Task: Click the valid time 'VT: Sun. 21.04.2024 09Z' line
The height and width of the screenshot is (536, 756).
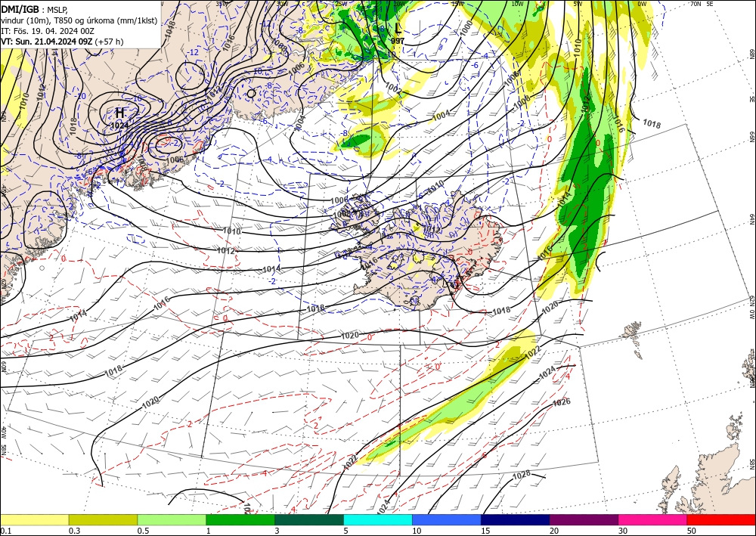Action: [x=62, y=42]
